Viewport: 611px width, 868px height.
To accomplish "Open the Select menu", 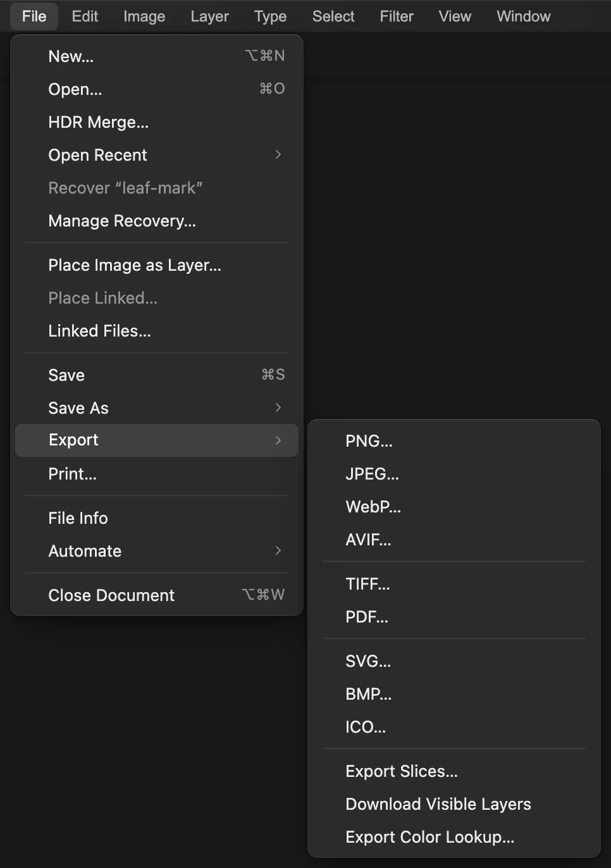I will tap(333, 16).
